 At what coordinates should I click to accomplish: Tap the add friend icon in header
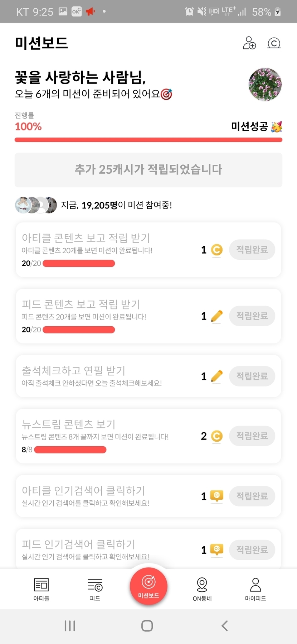tap(249, 43)
